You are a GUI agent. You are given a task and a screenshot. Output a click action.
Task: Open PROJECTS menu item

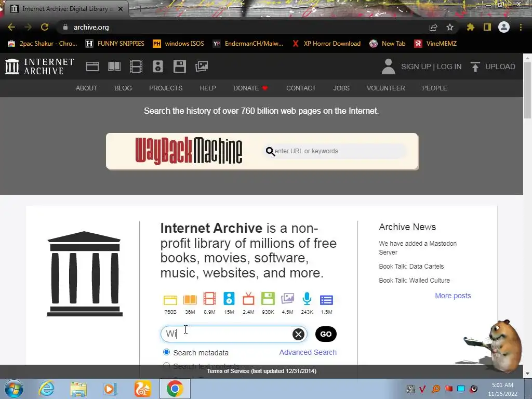click(166, 88)
